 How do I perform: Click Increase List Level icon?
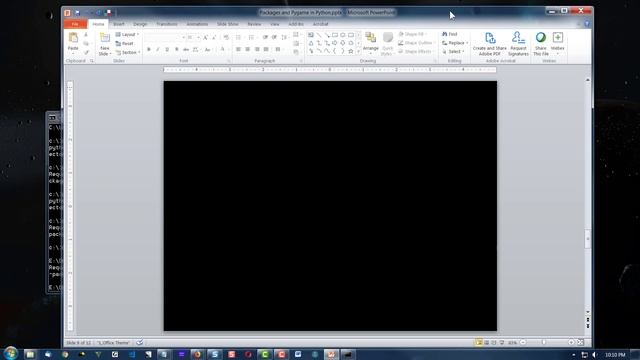pos(274,38)
